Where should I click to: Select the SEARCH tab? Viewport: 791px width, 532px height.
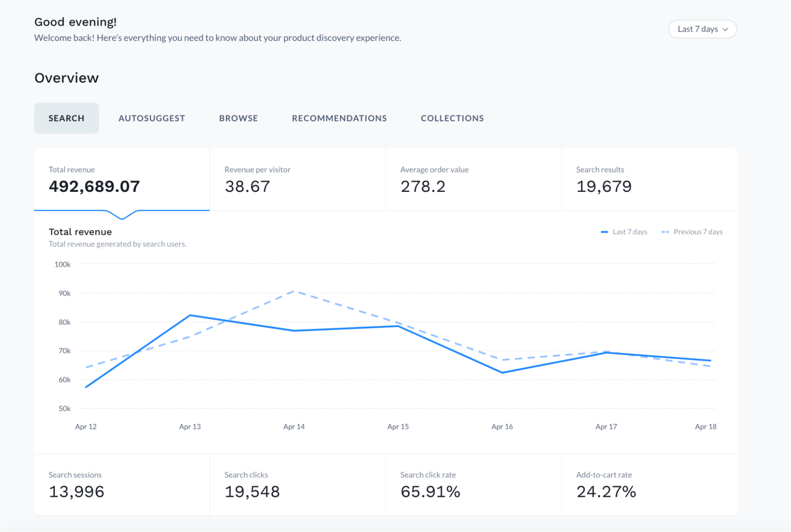(66, 118)
